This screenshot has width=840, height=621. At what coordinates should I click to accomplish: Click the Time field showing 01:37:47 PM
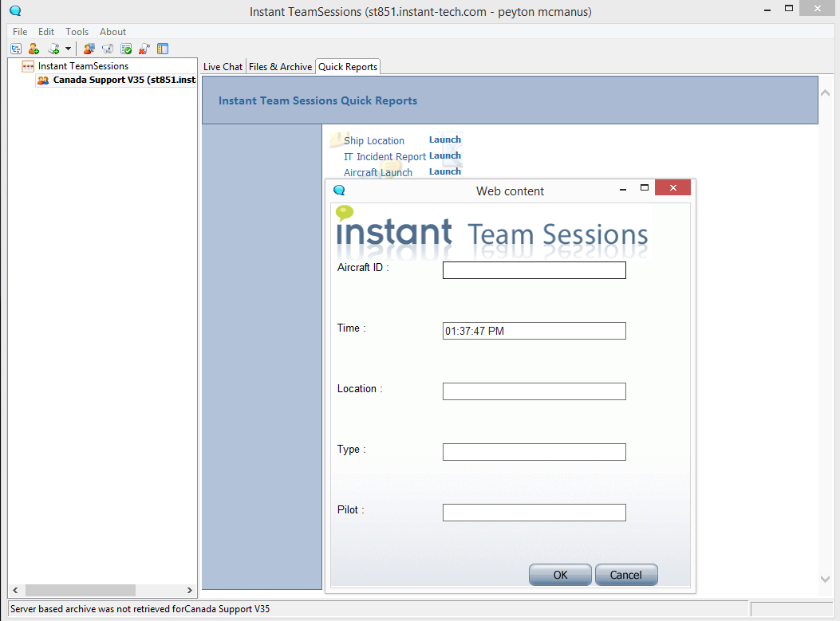pyautogui.click(x=534, y=331)
